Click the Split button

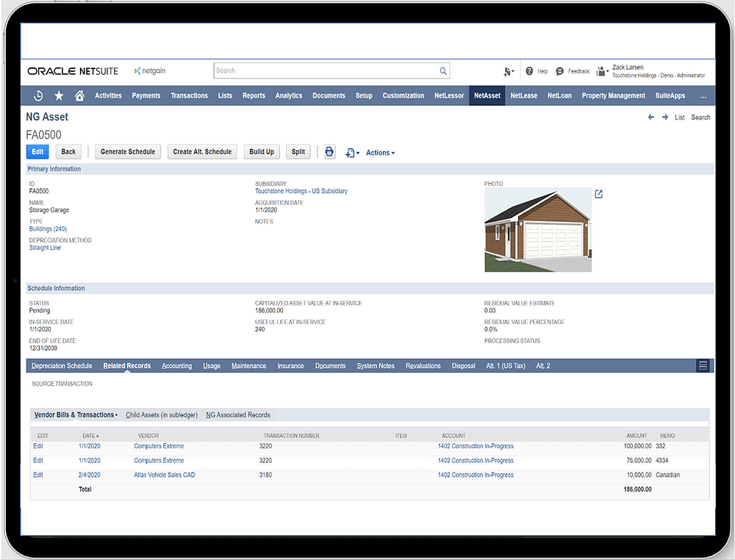[298, 152]
